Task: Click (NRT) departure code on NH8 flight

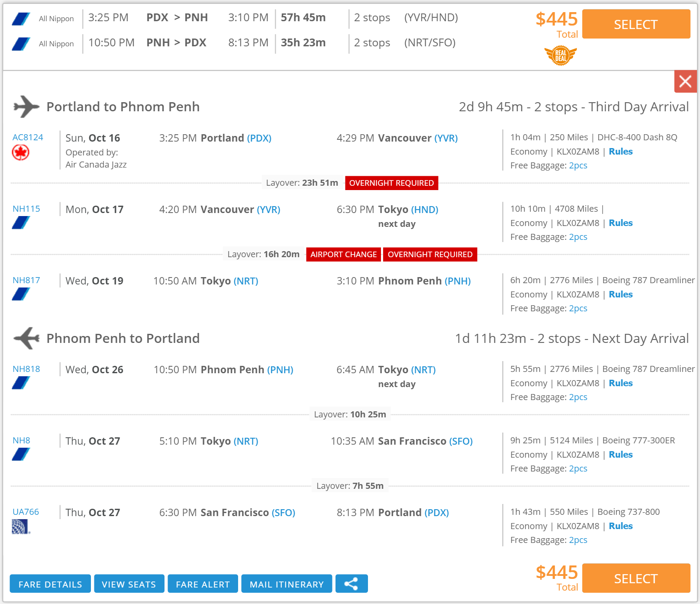Action: (x=246, y=441)
